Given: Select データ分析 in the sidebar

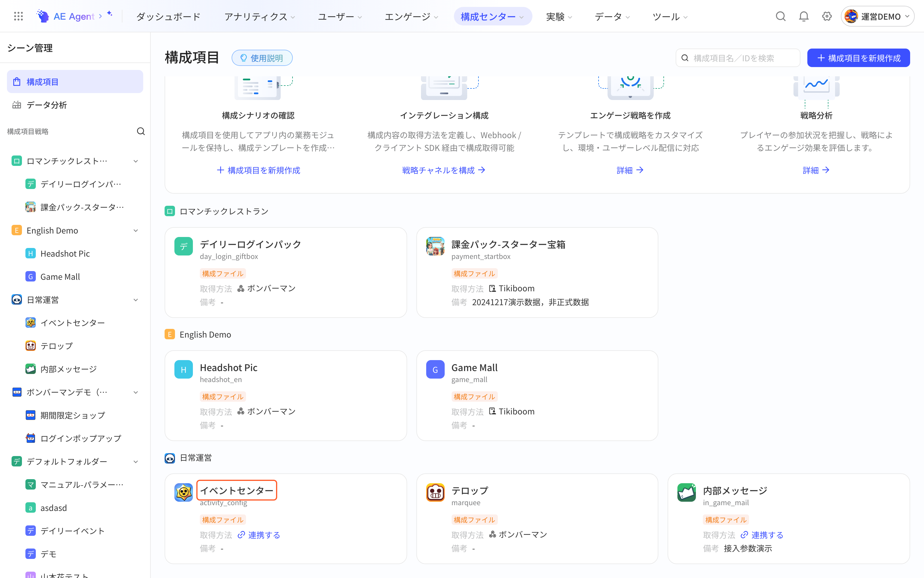Looking at the screenshot, I should tap(75, 105).
